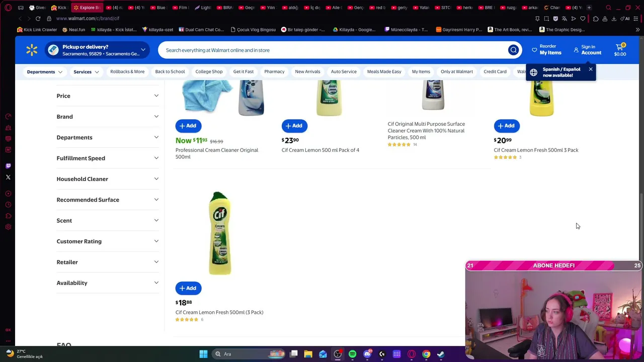
Task: Dismiss the Spanish / Español notification
Action: 590,69
